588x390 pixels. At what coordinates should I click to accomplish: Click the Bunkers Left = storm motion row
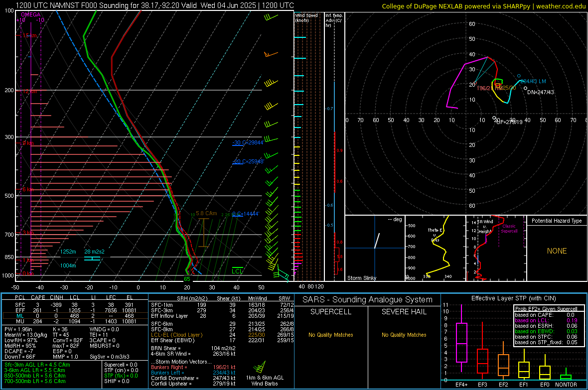[x=193, y=373]
